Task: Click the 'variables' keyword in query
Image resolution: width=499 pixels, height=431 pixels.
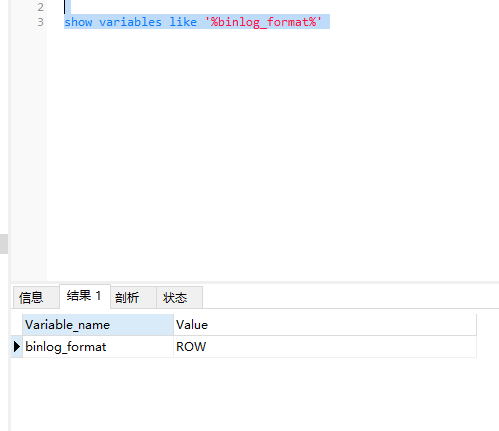Action: pyautogui.click(x=130, y=22)
